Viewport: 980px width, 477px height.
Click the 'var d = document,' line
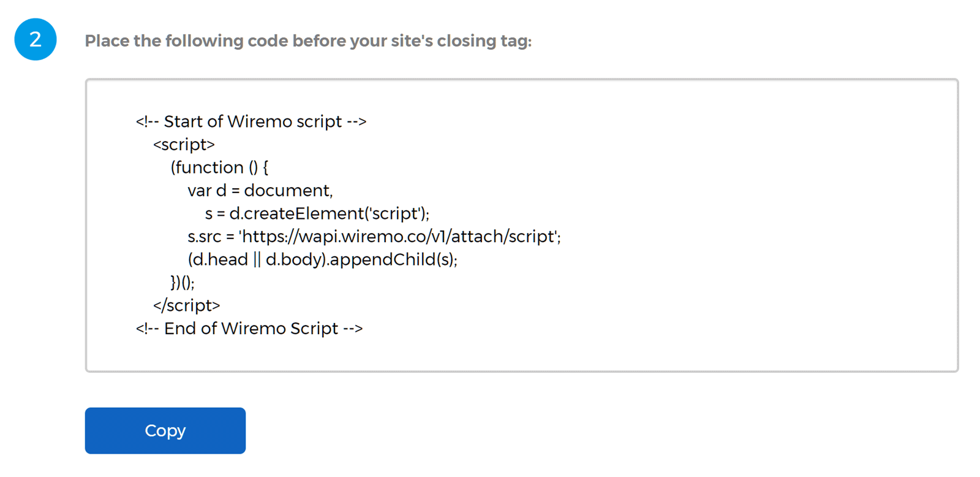coord(260,191)
